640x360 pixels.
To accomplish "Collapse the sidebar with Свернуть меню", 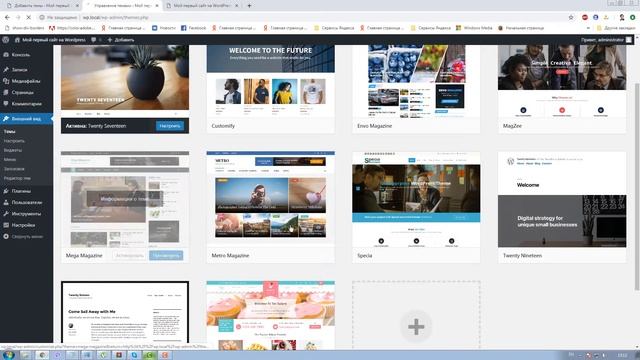I will click(27, 237).
